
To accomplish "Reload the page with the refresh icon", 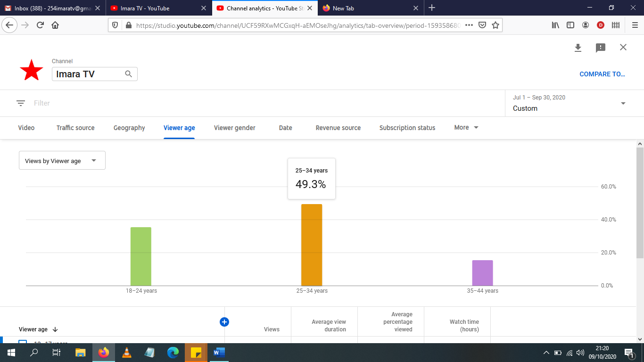I will click(x=41, y=25).
